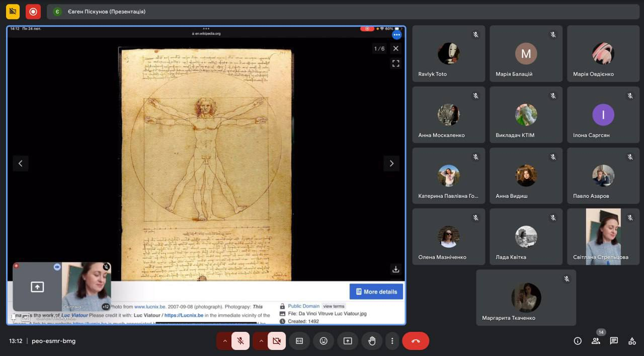Open the Public Domain link

tap(303, 306)
